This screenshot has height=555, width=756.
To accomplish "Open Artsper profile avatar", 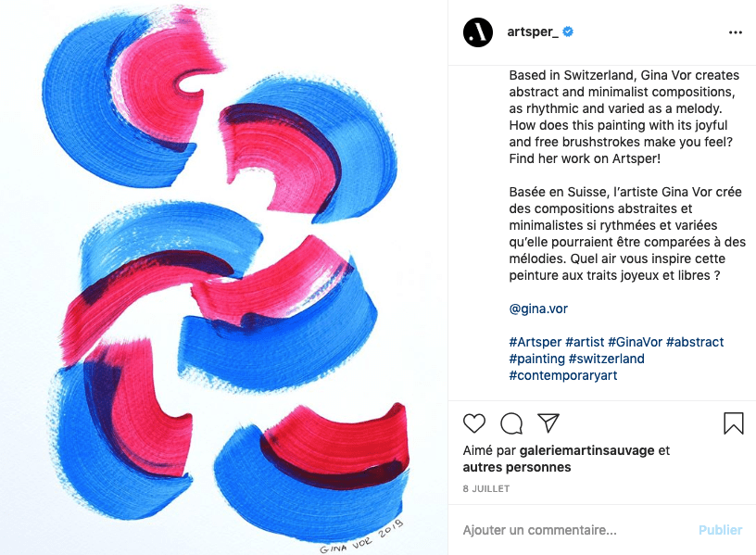I will (478, 32).
